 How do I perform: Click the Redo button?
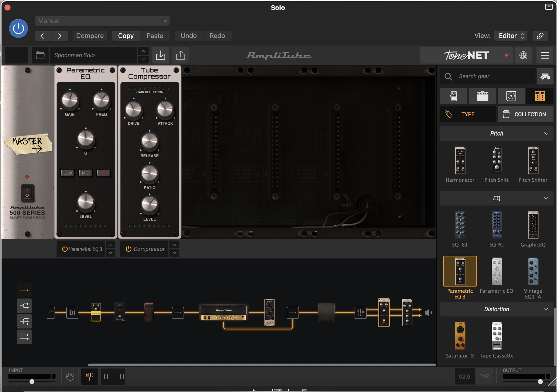tap(217, 36)
